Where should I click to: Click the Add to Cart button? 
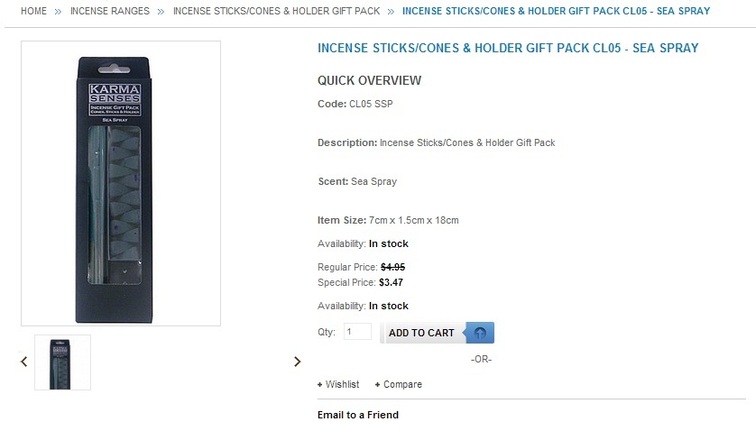(x=437, y=333)
